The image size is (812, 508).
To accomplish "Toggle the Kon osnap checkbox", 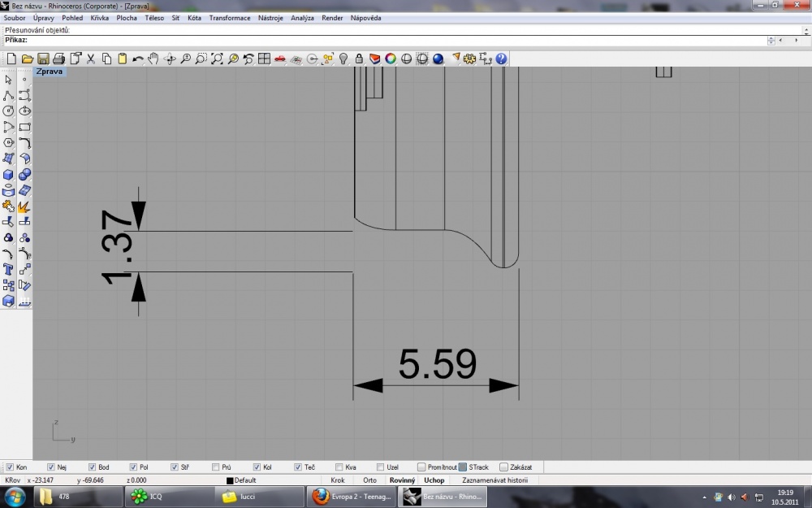I will [x=10, y=467].
